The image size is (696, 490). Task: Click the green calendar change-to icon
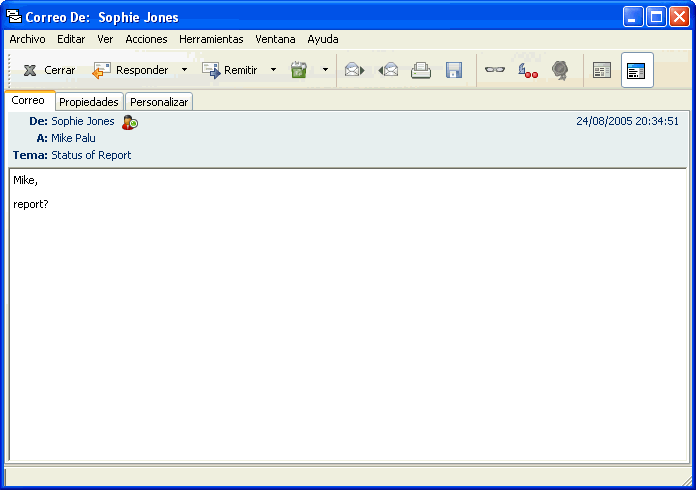pos(299,70)
